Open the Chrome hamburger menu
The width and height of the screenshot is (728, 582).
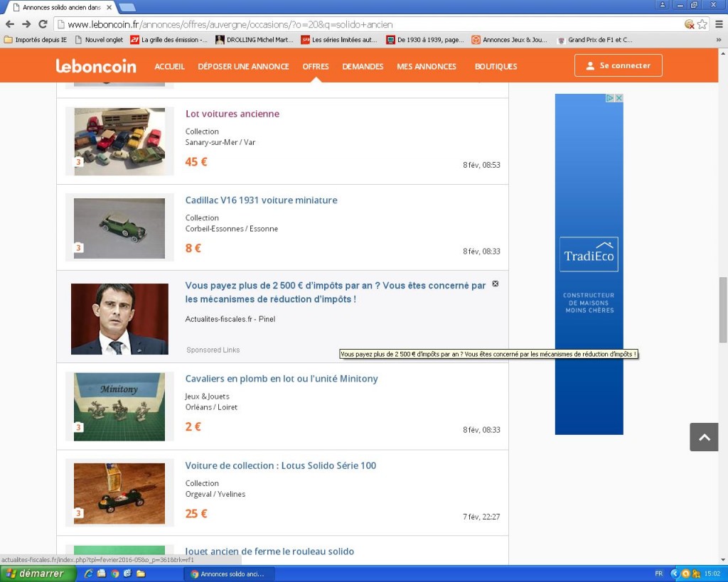[718, 24]
